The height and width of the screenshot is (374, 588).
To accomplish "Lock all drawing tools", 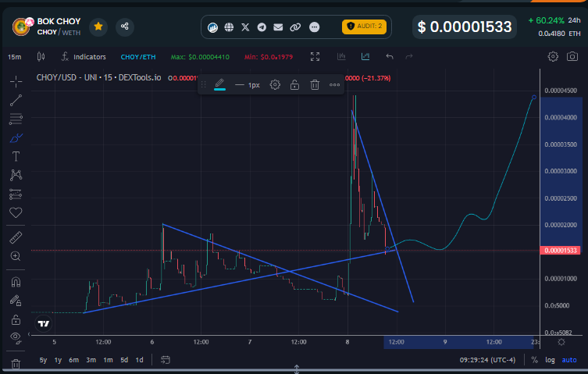I will [16, 319].
